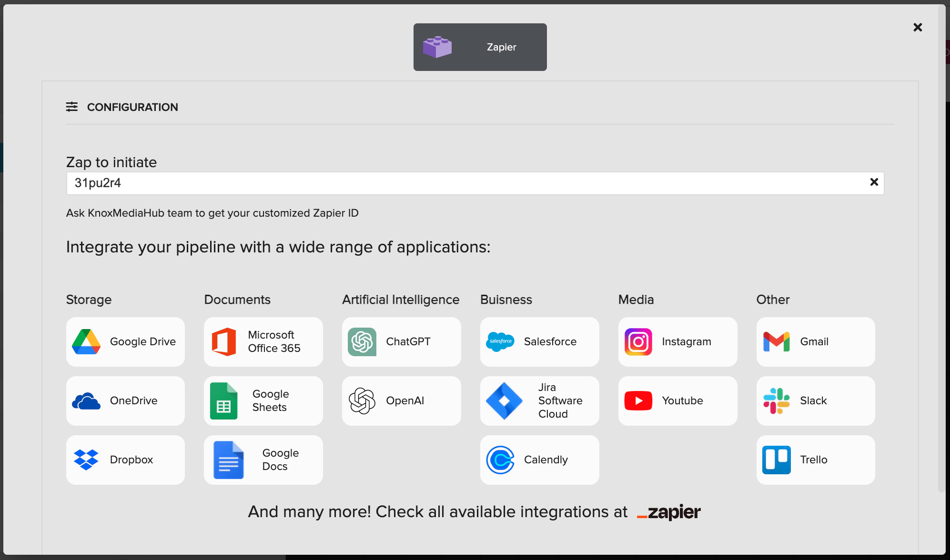Click the YouTube play icon
950x560 pixels.
(638, 401)
